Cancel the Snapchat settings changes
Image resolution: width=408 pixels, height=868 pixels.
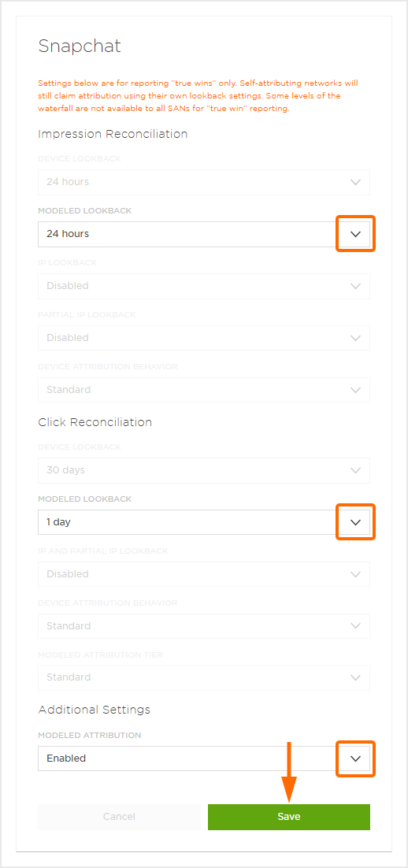(119, 817)
